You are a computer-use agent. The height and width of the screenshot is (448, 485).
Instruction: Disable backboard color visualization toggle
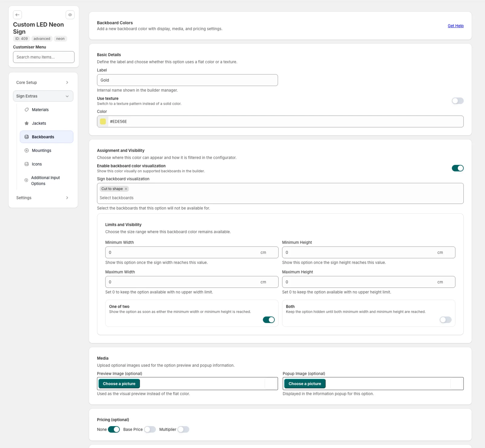coord(457,168)
